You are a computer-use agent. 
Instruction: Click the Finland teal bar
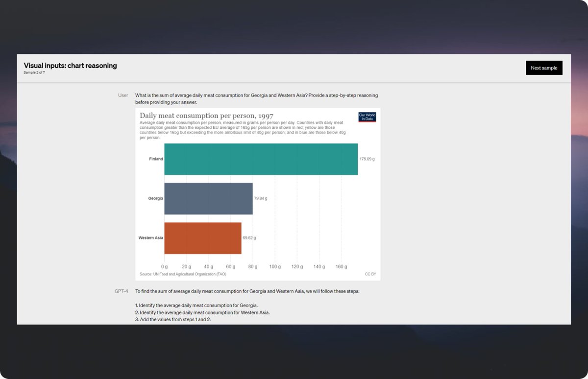point(261,159)
